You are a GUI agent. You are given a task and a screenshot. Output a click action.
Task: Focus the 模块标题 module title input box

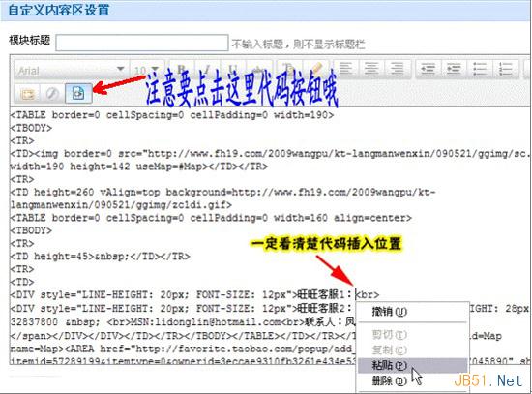tap(142, 43)
